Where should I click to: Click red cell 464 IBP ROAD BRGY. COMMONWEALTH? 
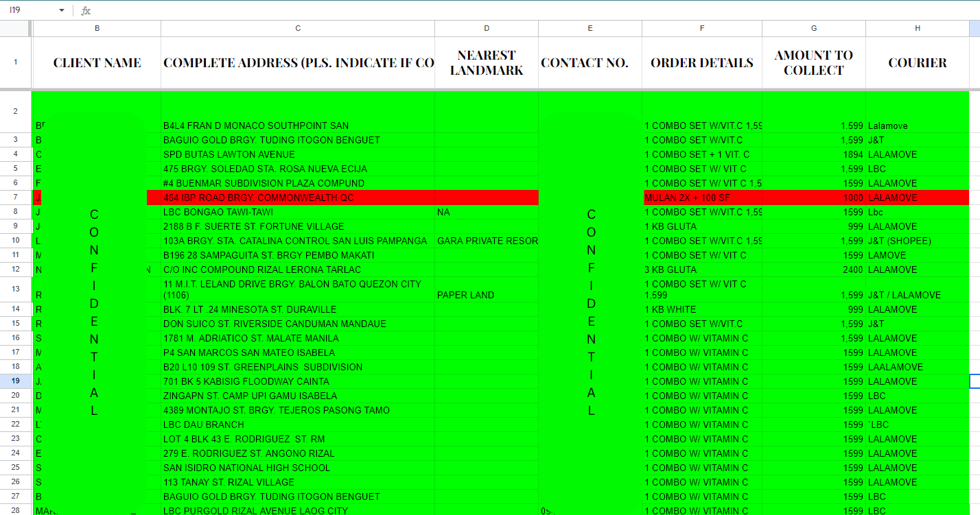(x=298, y=197)
